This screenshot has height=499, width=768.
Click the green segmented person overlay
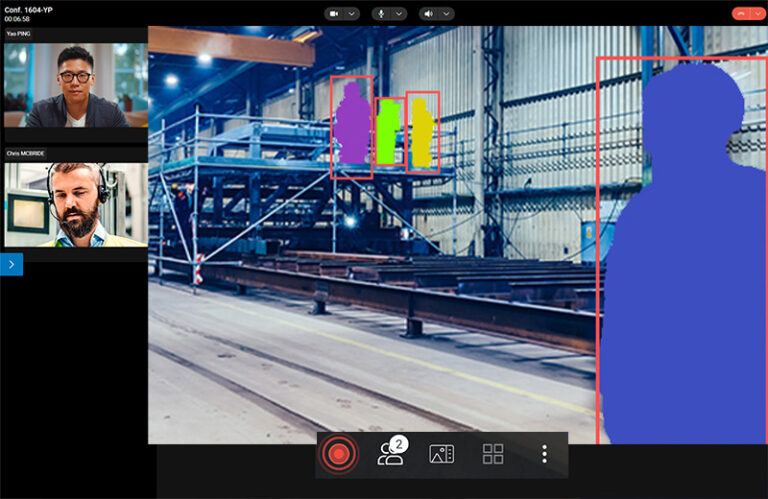pyautogui.click(x=388, y=132)
